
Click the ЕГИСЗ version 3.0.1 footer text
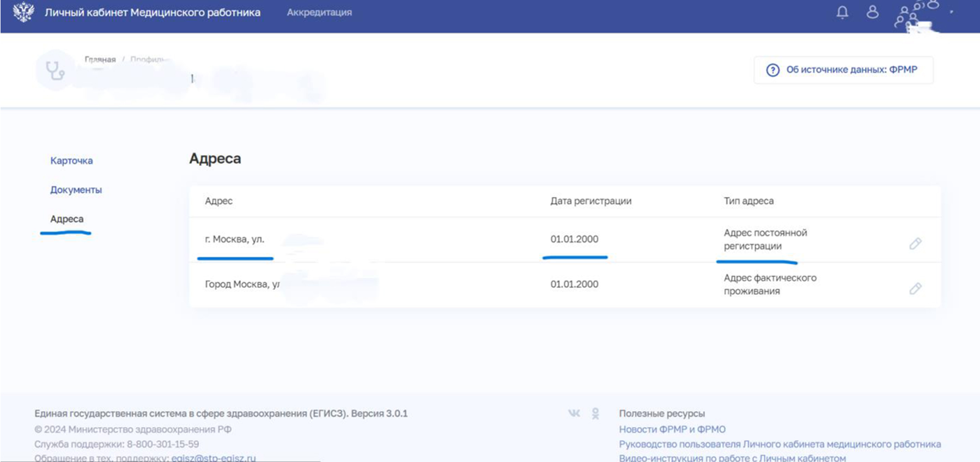point(221,414)
